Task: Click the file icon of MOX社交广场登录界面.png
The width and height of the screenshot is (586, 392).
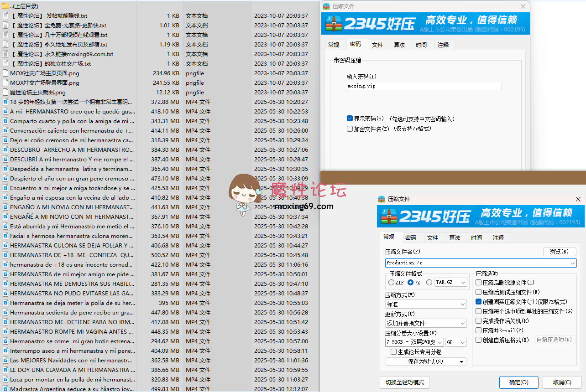Action: coord(5,83)
